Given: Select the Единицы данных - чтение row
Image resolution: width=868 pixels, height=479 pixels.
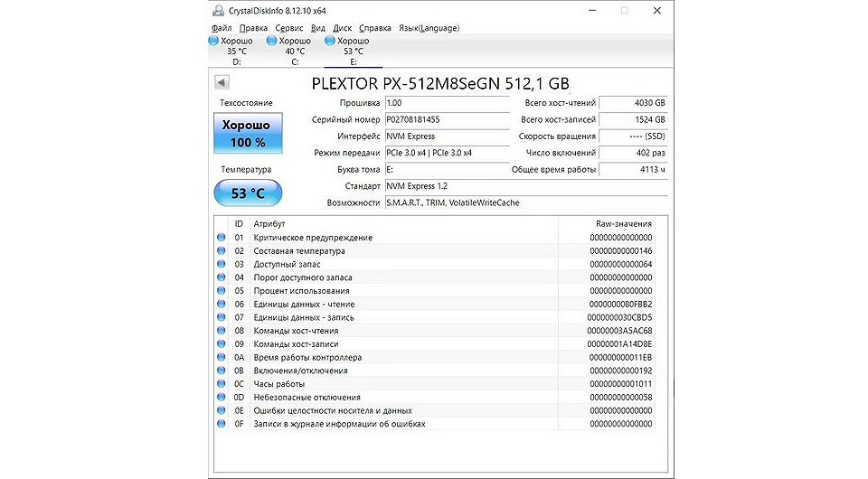Looking at the screenshot, I should coord(435,304).
